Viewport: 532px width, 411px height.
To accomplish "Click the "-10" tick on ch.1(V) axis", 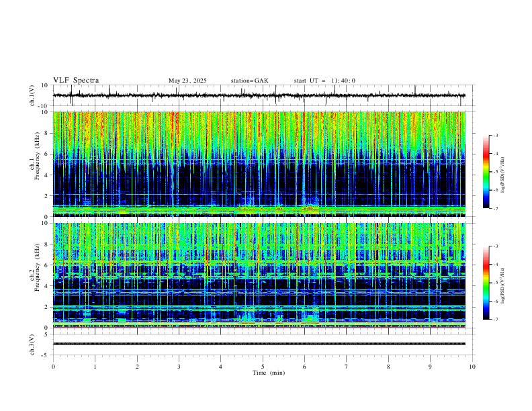I will [44, 106].
